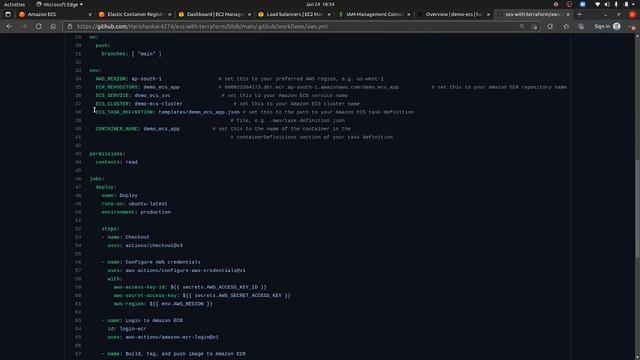The height and width of the screenshot is (360, 640).
Task: Click 'aws-actions/configure-aws-credentials@v1' text
Action: 185,270
